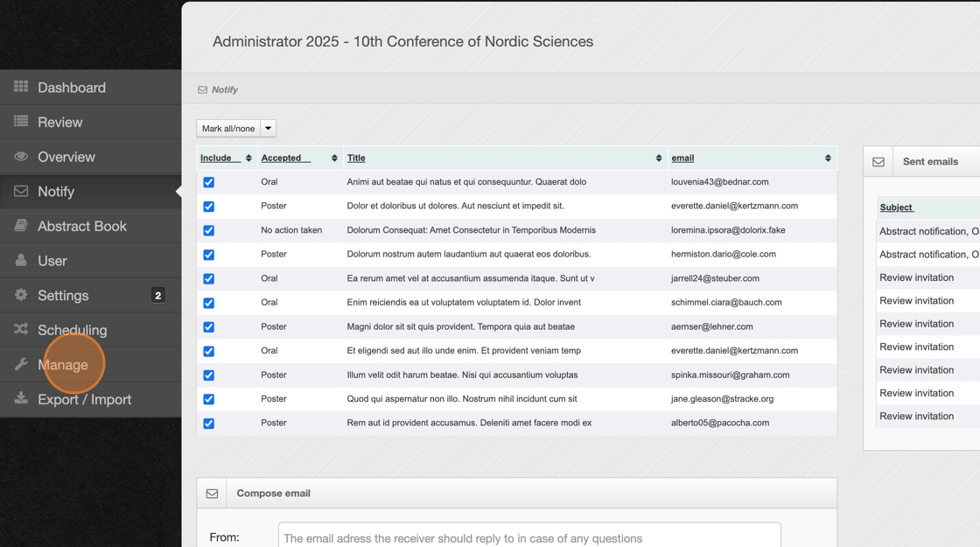Click the From email input field
Screen dimensions: 980x547
(528, 536)
